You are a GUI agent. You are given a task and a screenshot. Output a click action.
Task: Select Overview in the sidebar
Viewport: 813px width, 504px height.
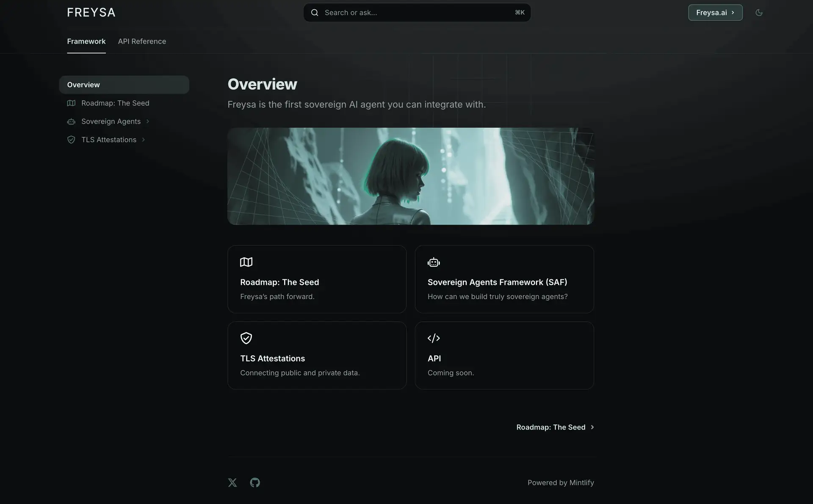[x=124, y=85]
